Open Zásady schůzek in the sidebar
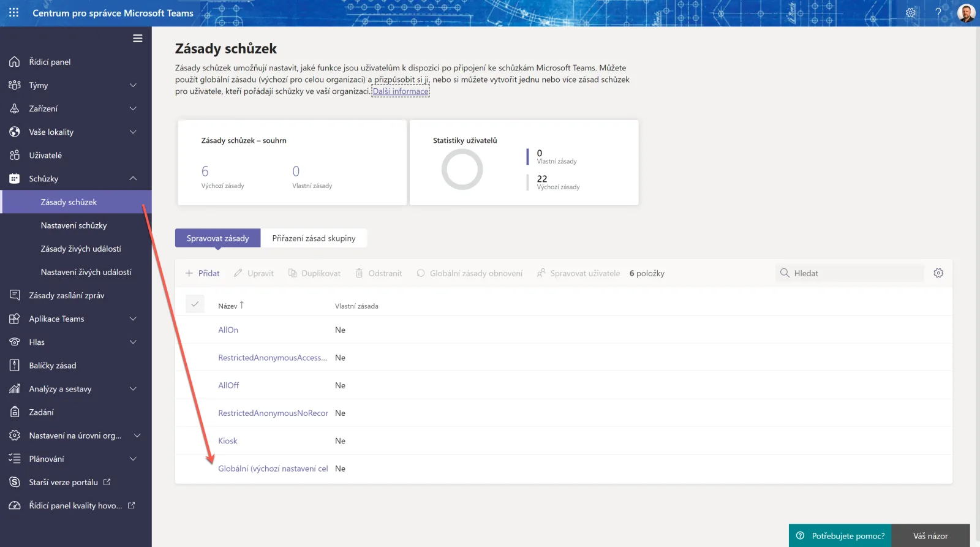 76,202
